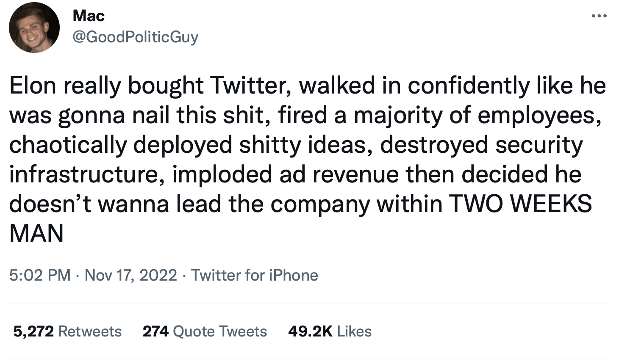The width and height of the screenshot is (619, 364).
Task: Open the display name Mac
Action: [89, 16]
